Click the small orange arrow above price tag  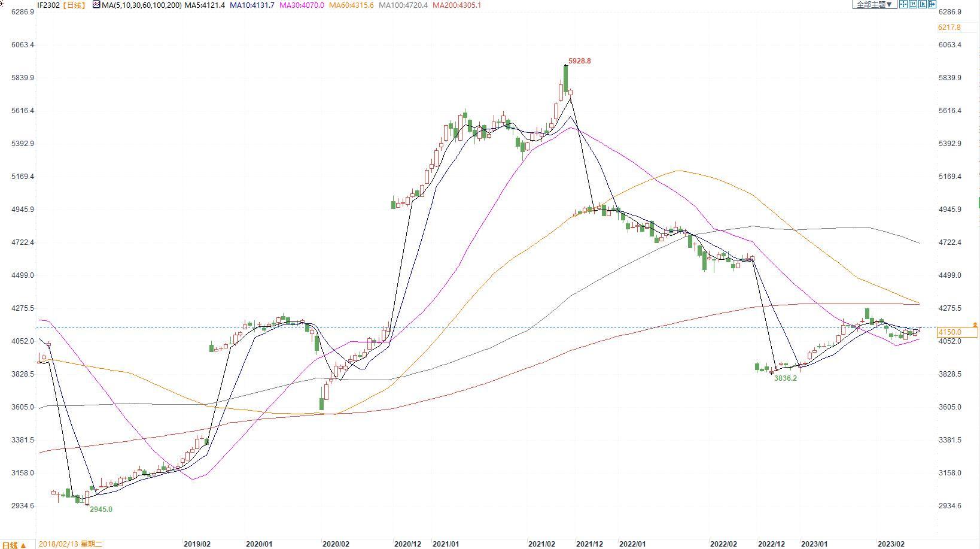coord(975,324)
